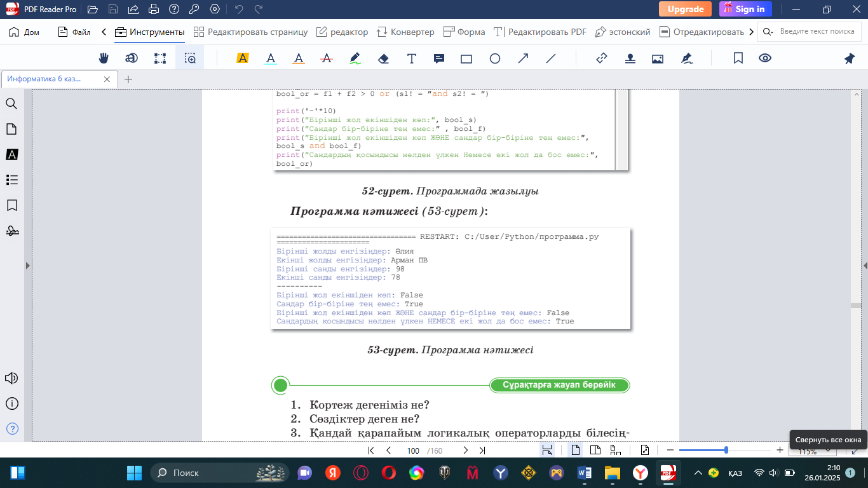The width and height of the screenshot is (868, 488).
Task: Select the highlight text annotation tool
Action: [242, 58]
